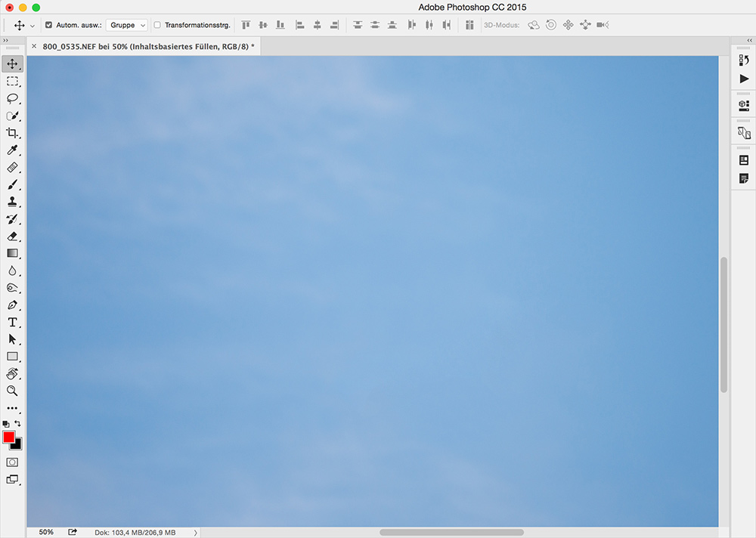Align left edges of layers

click(x=300, y=25)
